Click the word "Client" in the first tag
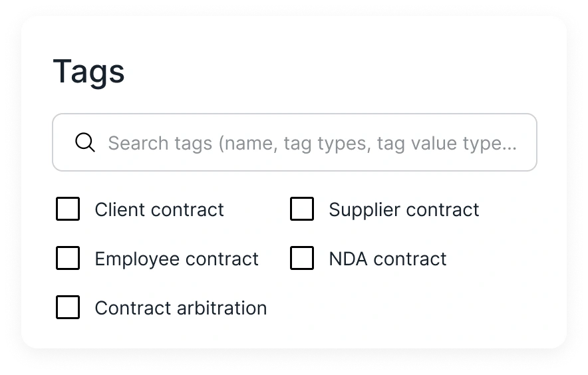This screenshot has height=375, width=588. [x=120, y=209]
